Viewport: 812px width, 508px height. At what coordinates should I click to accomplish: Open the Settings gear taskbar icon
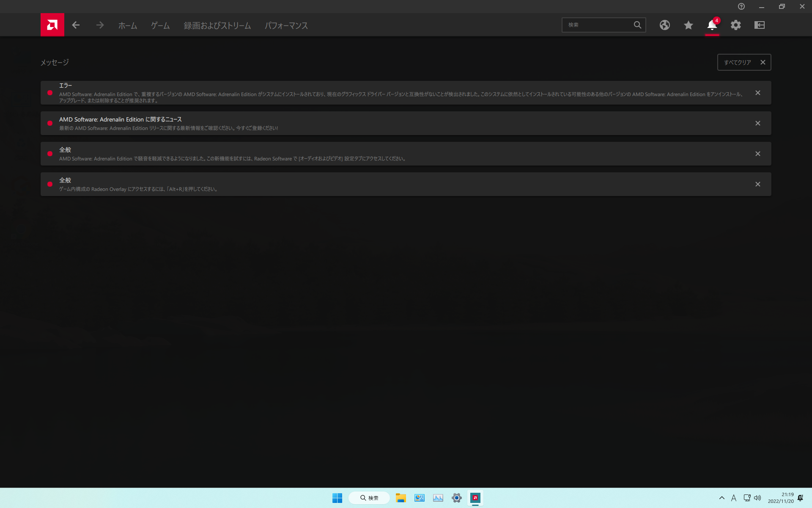456,498
